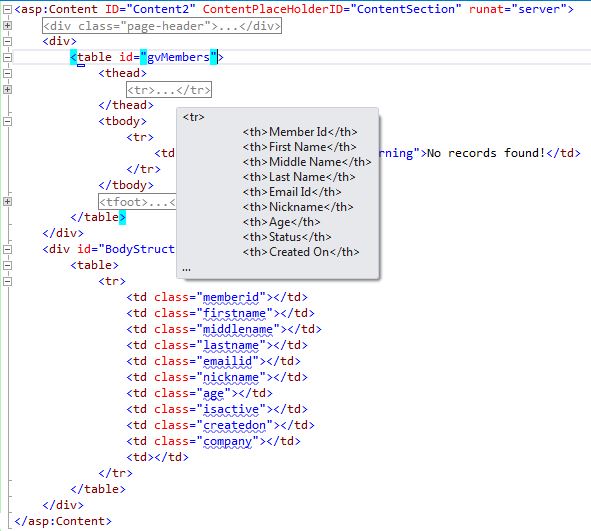Collapse the second table outlining region

pyautogui.click(x=8, y=265)
